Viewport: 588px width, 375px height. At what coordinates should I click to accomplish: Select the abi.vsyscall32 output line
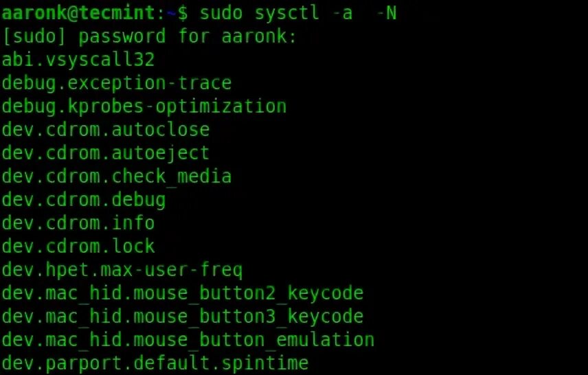click(78, 60)
